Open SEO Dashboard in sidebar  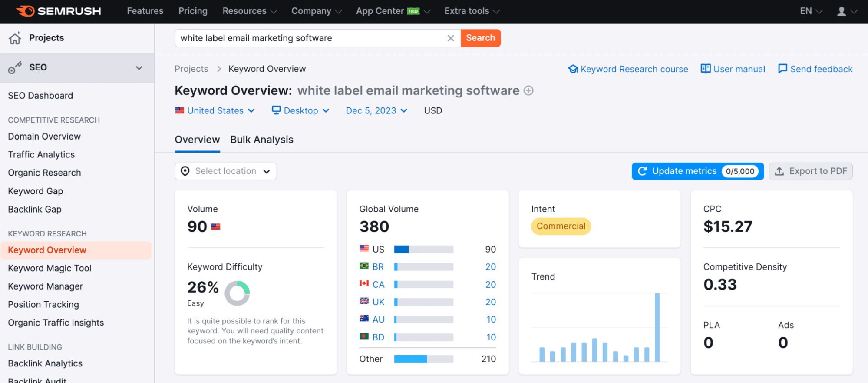pos(40,96)
